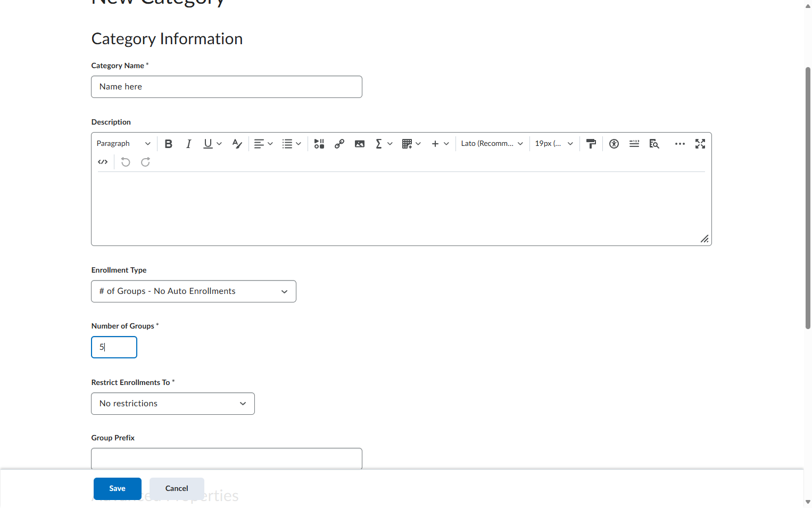Show more editor actions (three dots)
This screenshot has width=812, height=508.
(680, 144)
